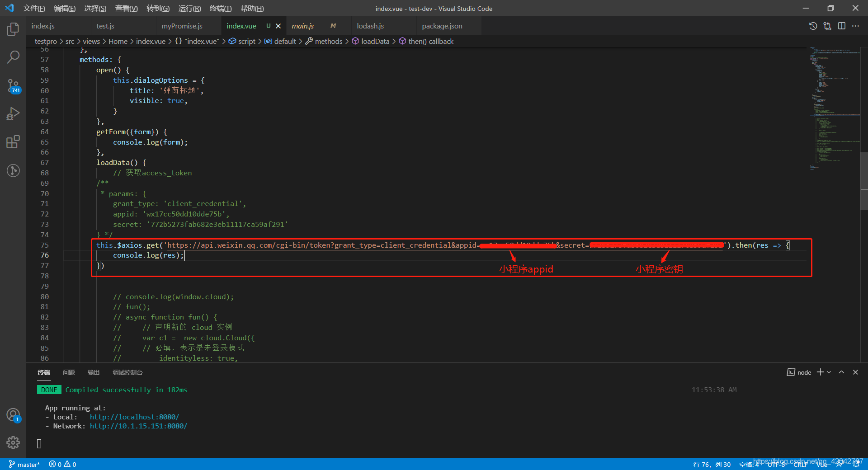Click the code minimap overview

pos(835,108)
